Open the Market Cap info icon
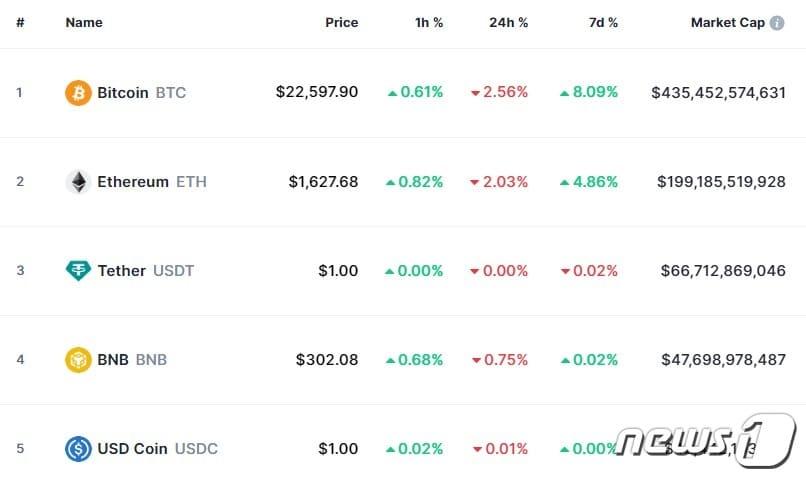 point(777,23)
